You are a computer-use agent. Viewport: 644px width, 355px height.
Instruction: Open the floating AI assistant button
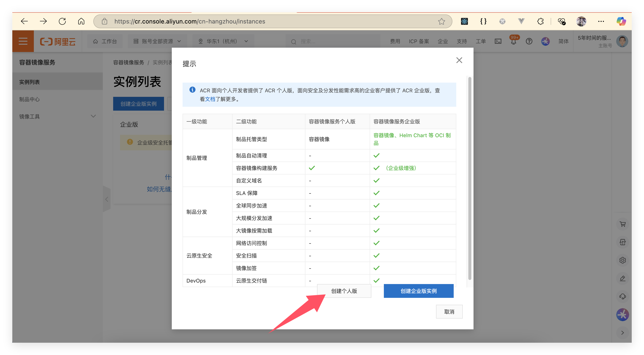[622, 315]
